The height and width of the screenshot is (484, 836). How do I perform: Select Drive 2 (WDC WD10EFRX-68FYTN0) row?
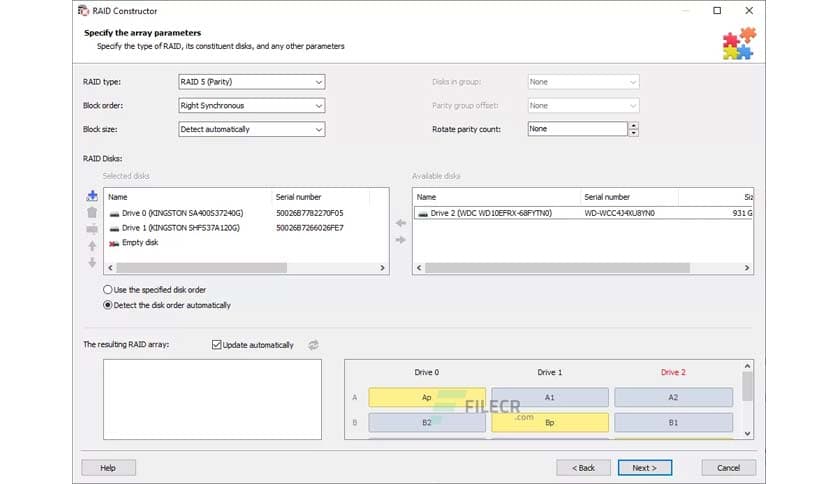click(583, 213)
